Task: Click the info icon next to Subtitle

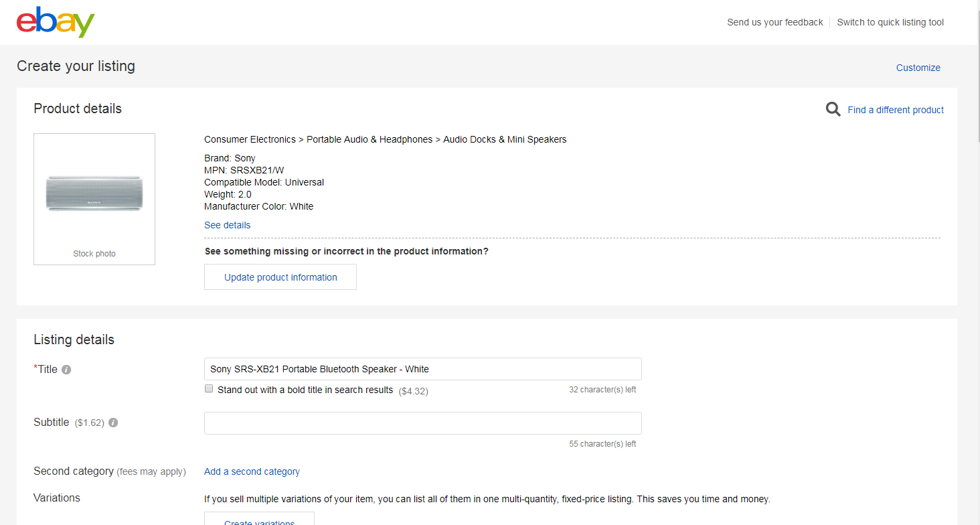Action: (113, 423)
